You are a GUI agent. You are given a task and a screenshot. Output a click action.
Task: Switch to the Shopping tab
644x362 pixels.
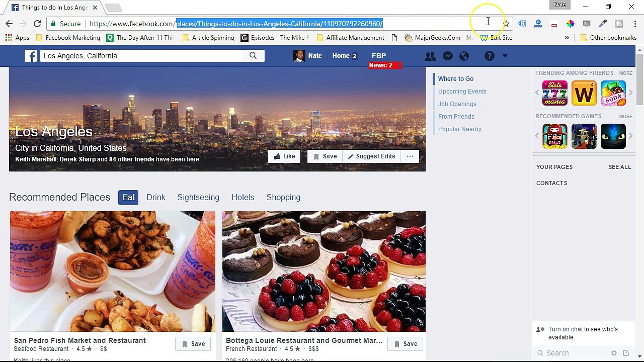pos(283,197)
